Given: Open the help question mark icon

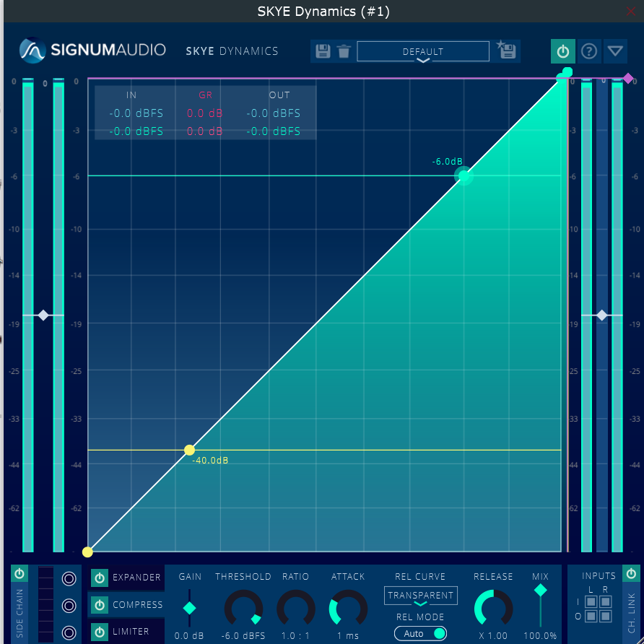Looking at the screenshot, I should (589, 51).
